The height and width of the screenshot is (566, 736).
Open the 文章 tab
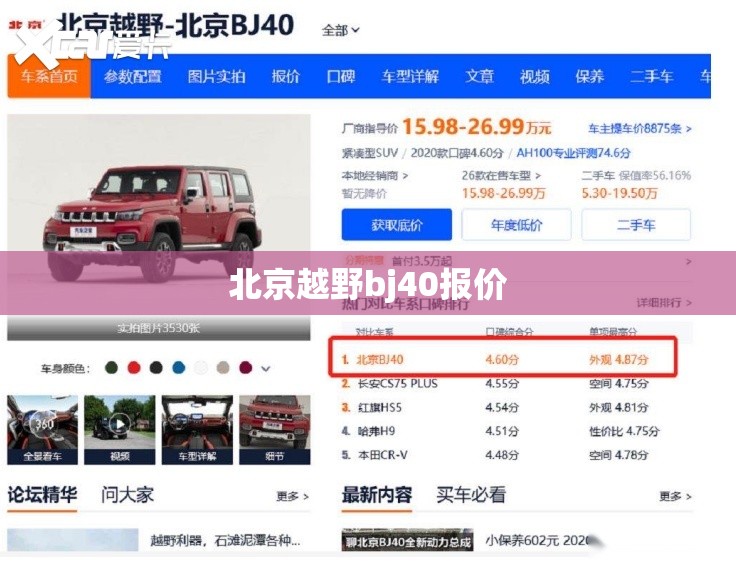(479, 76)
